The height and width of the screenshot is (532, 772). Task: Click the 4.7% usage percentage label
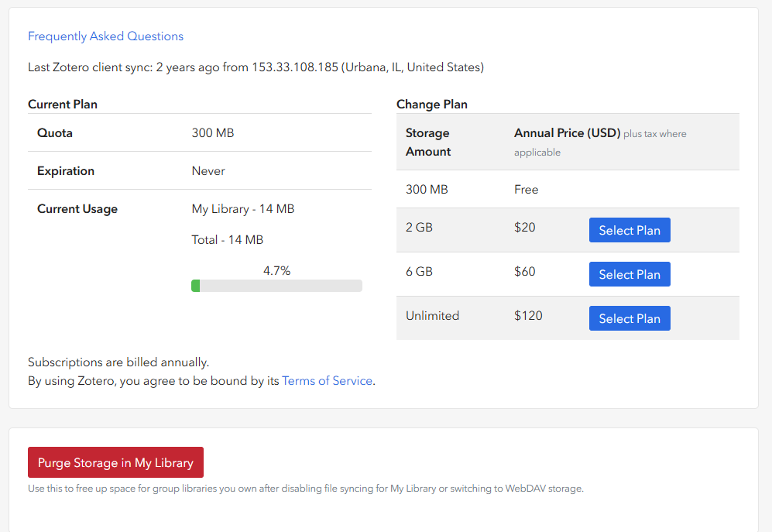point(276,270)
